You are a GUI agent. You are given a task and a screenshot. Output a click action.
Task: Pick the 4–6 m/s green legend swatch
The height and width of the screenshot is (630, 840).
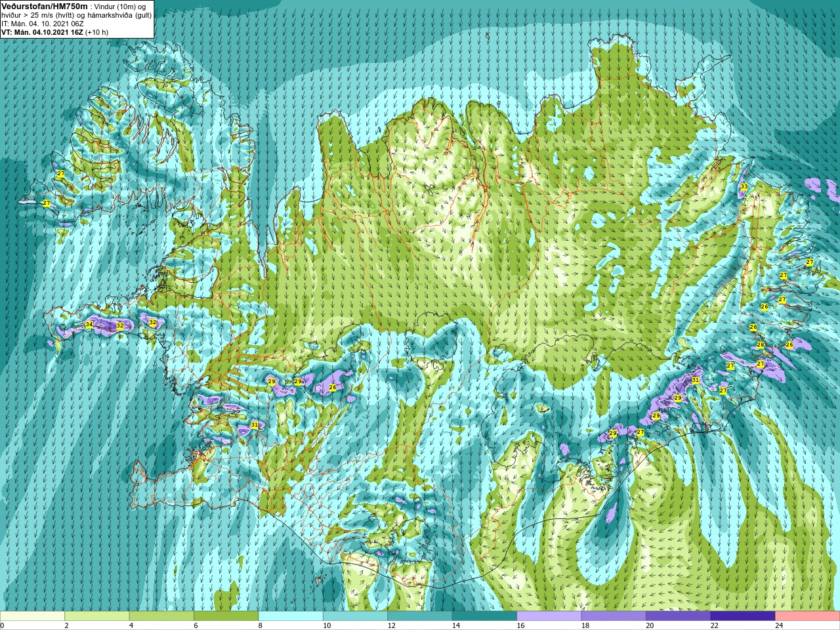click(x=161, y=616)
